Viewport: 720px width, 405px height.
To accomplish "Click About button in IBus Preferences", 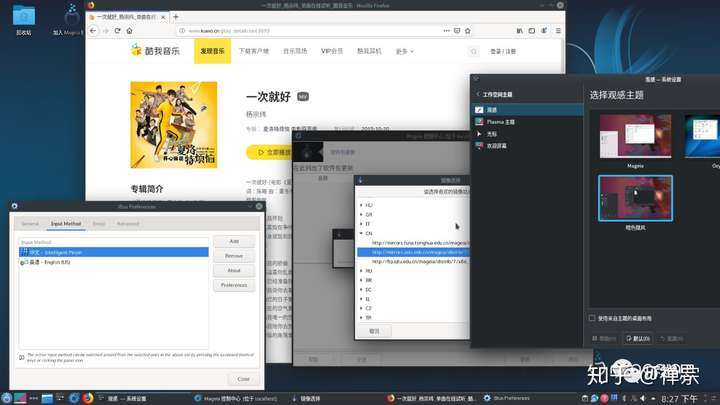I will click(234, 270).
